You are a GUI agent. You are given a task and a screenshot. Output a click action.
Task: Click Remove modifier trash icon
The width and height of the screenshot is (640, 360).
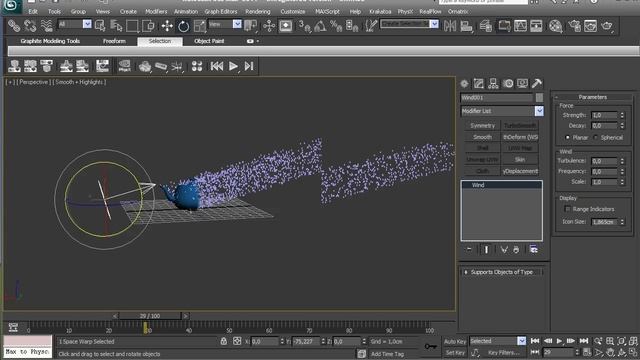[516, 249]
